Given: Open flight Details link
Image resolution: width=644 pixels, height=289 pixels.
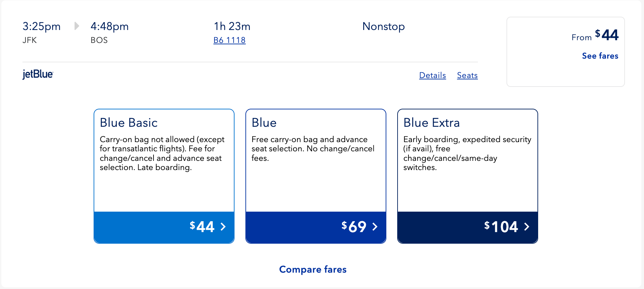Looking at the screenshot, I should (432, 75).
